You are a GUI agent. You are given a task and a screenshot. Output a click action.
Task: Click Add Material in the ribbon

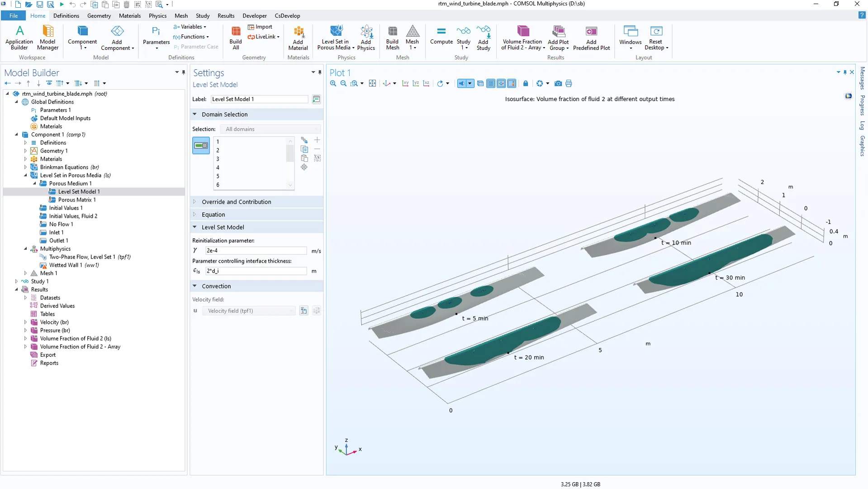pos(298,37)
